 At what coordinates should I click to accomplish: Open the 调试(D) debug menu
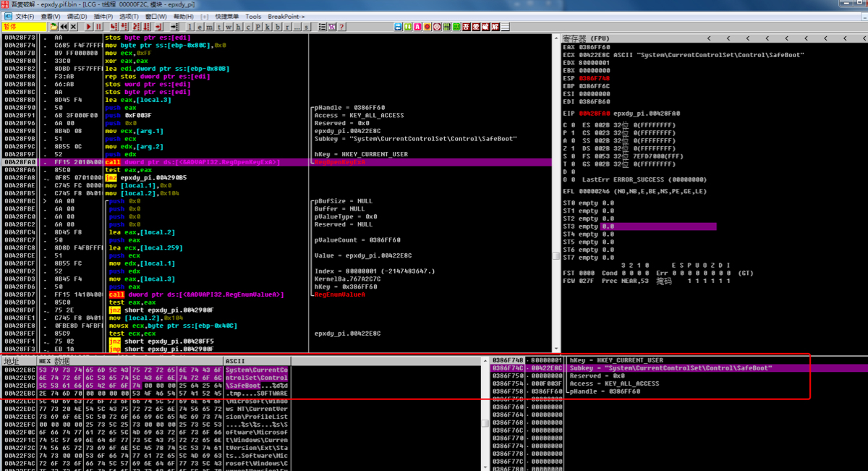(77, 17)
